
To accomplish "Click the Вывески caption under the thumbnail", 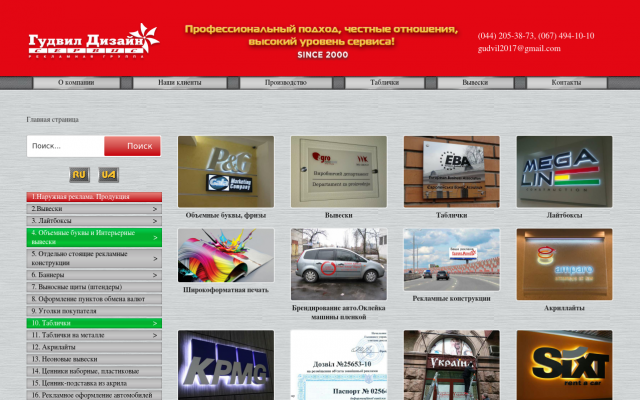I will (x=339, y=215).
